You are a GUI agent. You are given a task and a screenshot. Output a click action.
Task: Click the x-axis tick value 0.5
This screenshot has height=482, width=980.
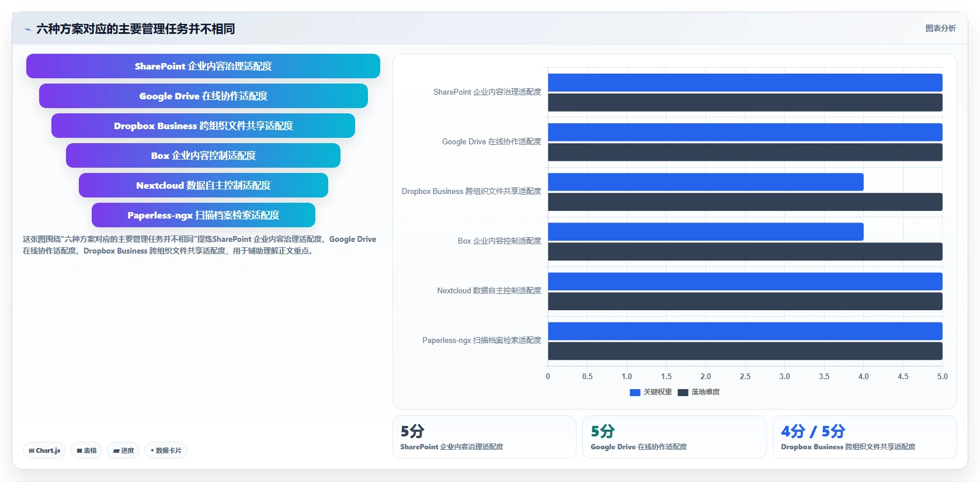(588, 376)
